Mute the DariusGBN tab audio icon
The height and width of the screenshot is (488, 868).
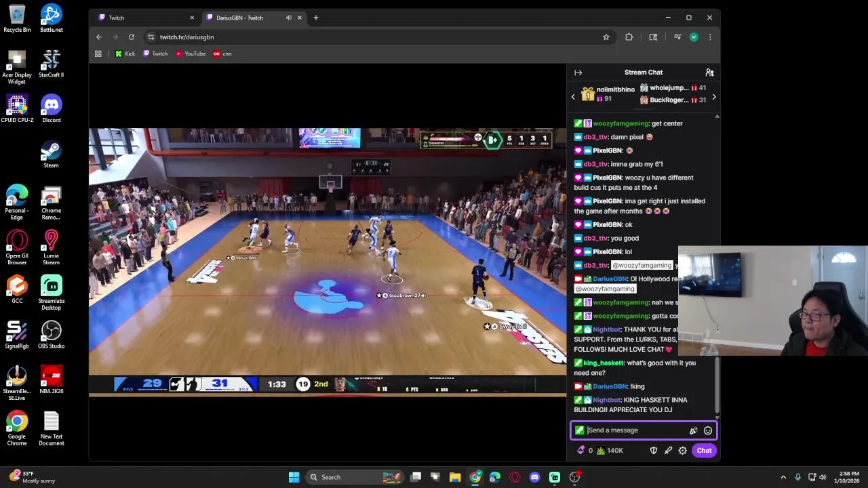[289, 18]
